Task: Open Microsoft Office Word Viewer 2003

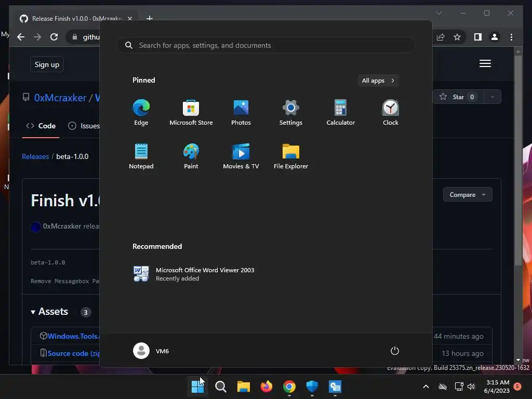Action: pos(194,274)
